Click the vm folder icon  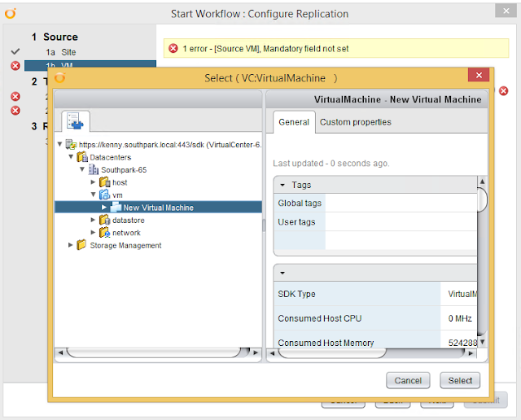click(105, 195)
